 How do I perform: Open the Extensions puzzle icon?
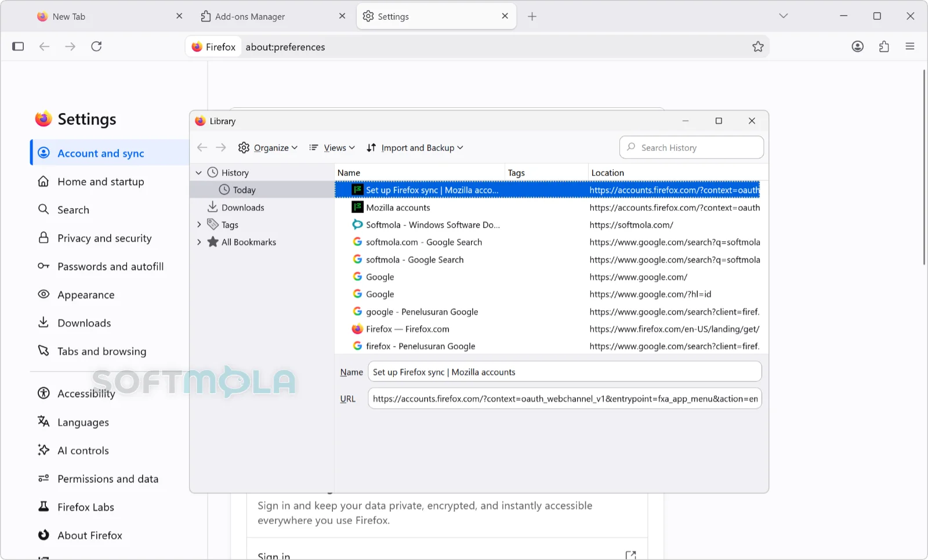tap(884, 46)
